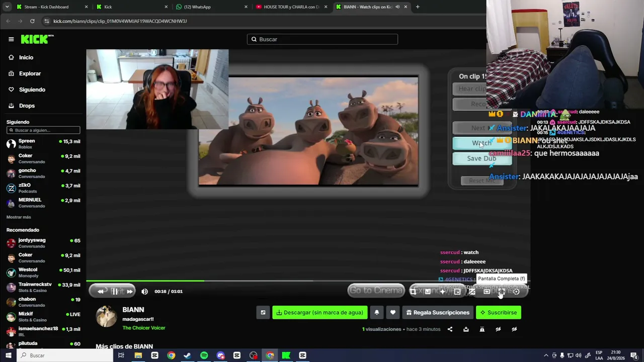Screen dimensions: 644x362
Task: Click Regala Suscripciones button
Action: [437, 312]
